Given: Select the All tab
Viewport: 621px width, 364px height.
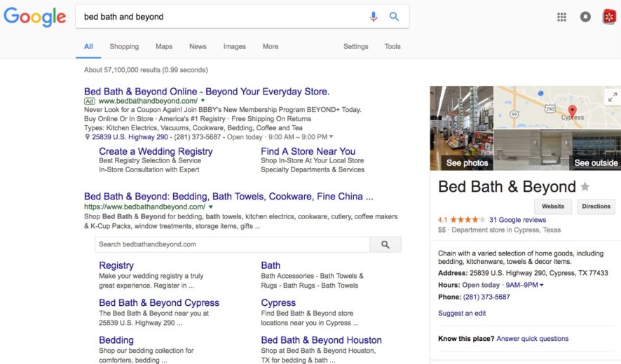Looking at the screenshot, I should 88,47.
